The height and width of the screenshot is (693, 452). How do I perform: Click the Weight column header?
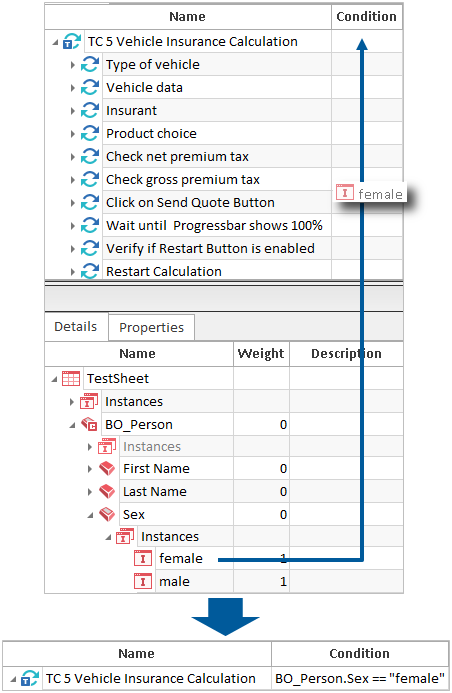pyautogui.click(x=261, y=354)
